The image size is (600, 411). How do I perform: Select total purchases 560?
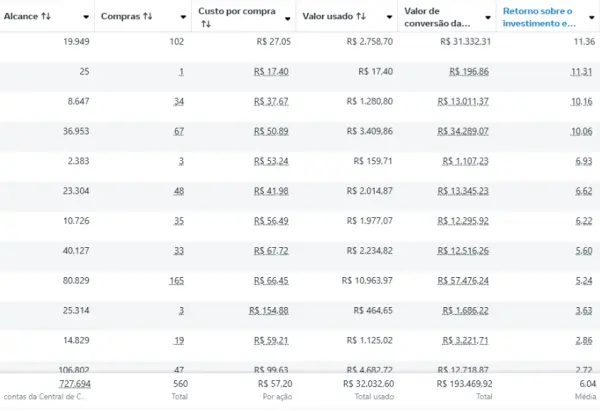[180, 383]
